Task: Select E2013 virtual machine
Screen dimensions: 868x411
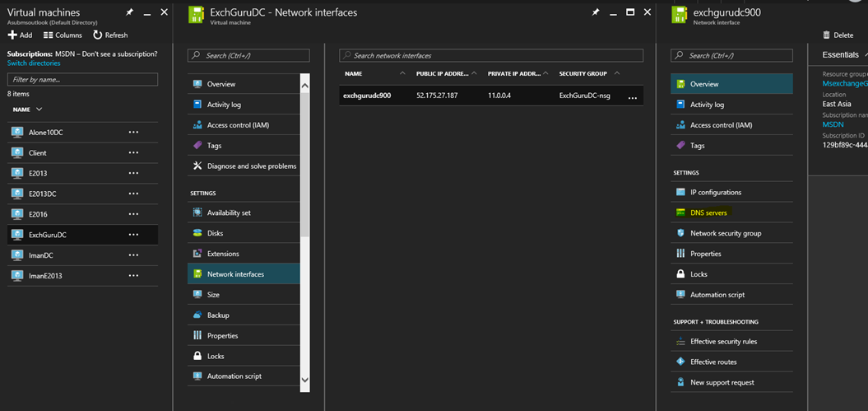Action: [x=82, y=173]
